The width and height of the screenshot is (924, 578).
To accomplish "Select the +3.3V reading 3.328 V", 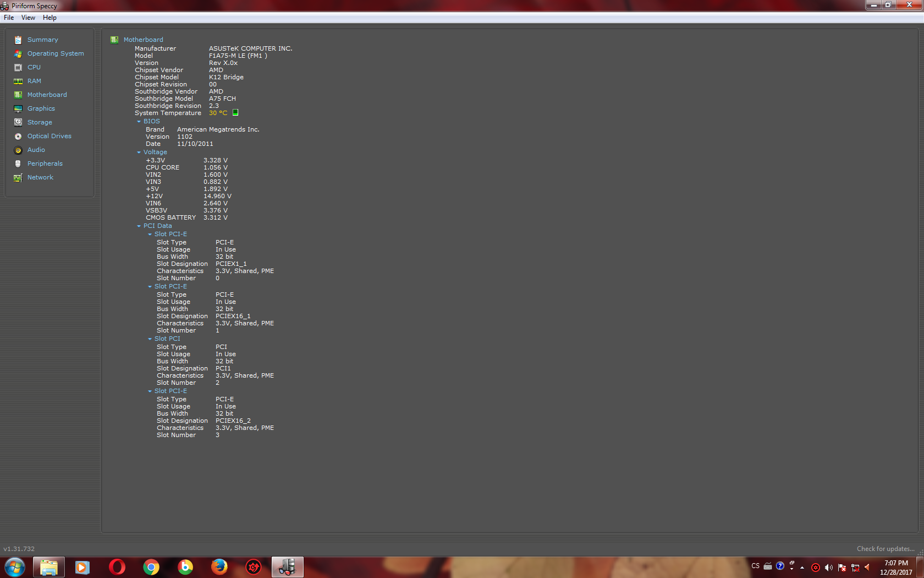I will 216,160.
